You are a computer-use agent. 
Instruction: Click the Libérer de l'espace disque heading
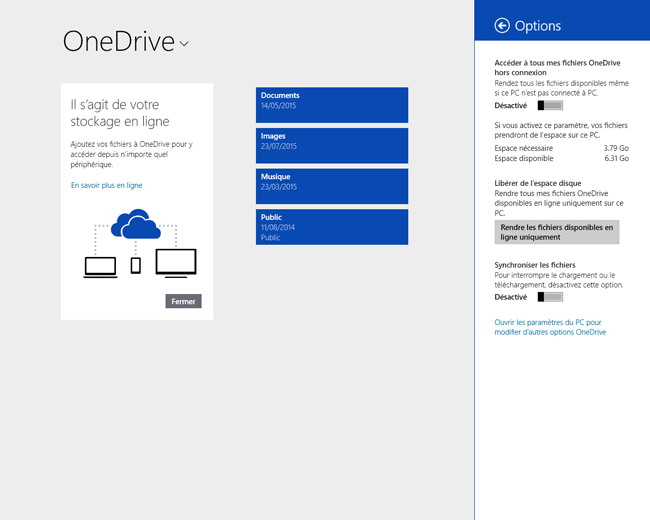click(x=538, y=183)
